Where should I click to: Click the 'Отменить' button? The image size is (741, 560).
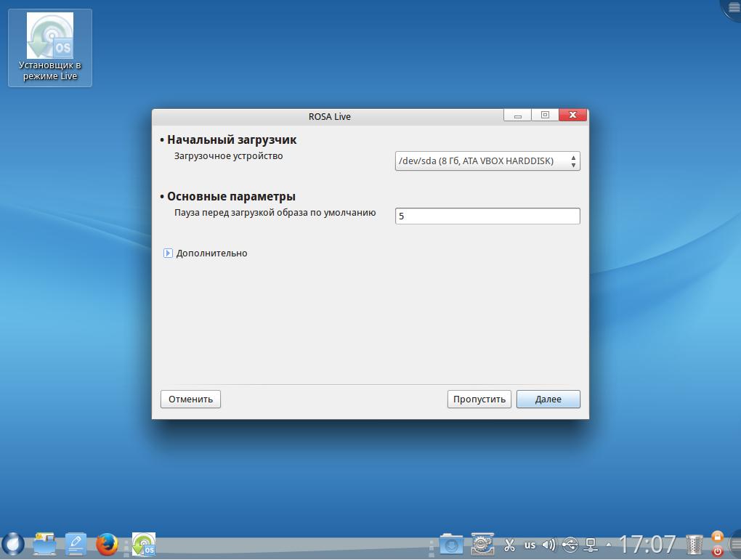click(x=190, y=399)
